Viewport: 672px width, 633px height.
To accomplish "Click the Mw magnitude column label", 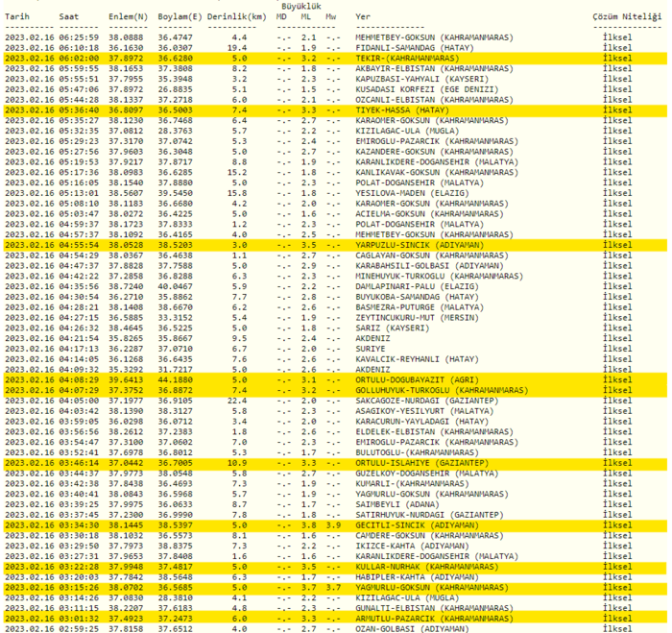I will [x=331, y=16].
